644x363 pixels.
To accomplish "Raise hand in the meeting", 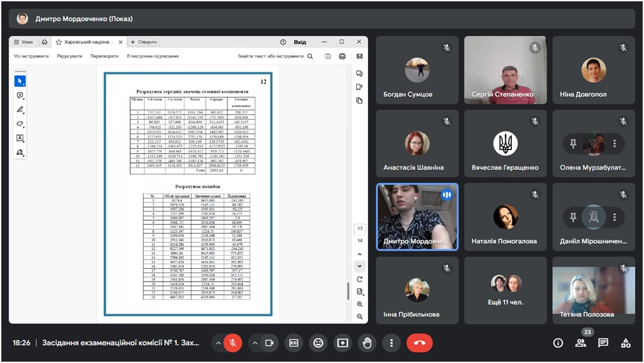I will coord(367,343).
